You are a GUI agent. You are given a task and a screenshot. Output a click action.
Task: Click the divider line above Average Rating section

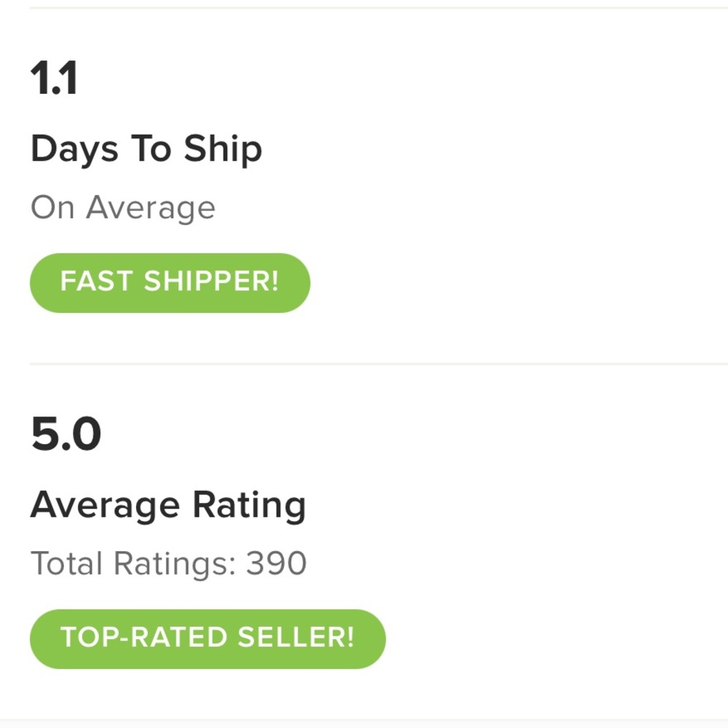tap(379, 364)
